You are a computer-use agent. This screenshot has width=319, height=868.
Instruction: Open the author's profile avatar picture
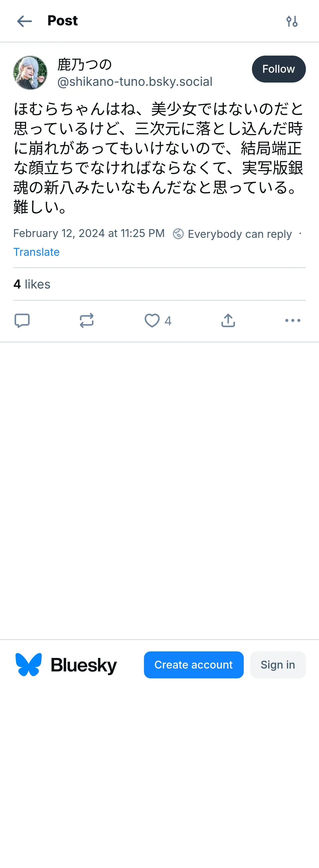(30, 73)
